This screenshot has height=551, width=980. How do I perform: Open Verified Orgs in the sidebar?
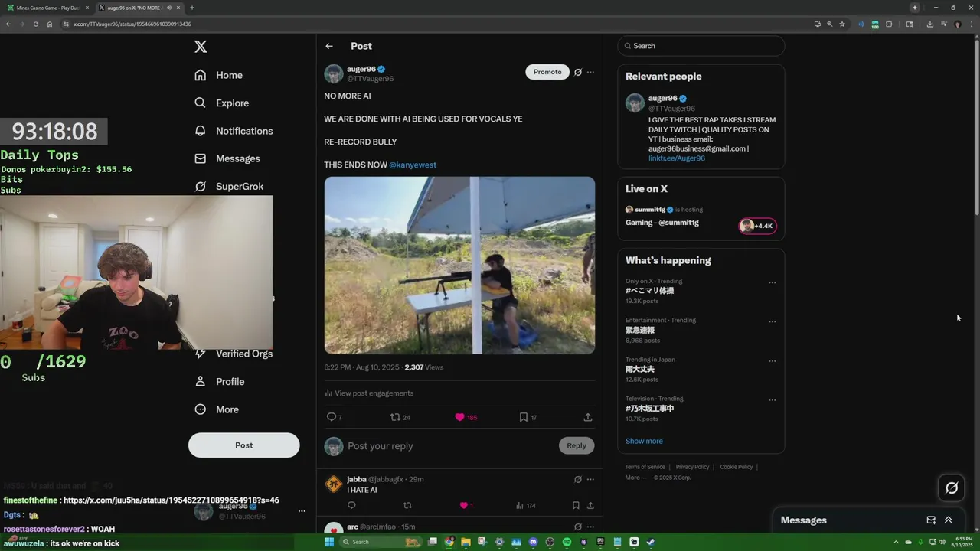[234, 354]
